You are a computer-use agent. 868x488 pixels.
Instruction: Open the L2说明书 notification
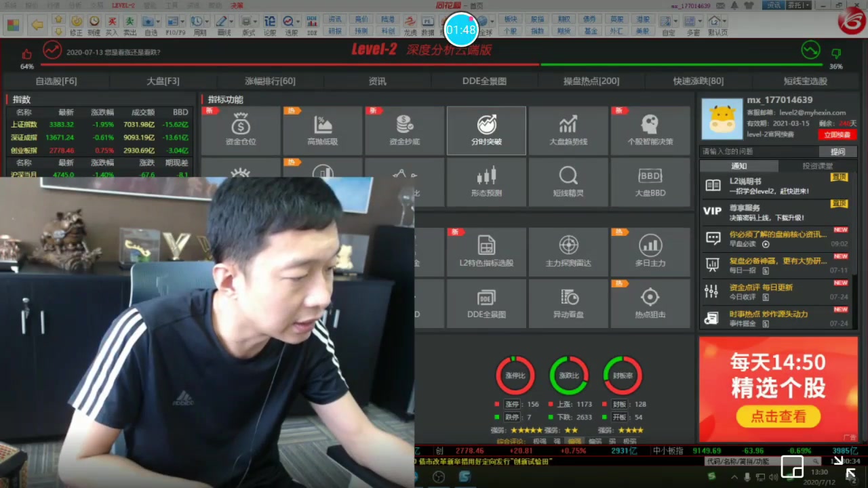[x=776, y=186]
